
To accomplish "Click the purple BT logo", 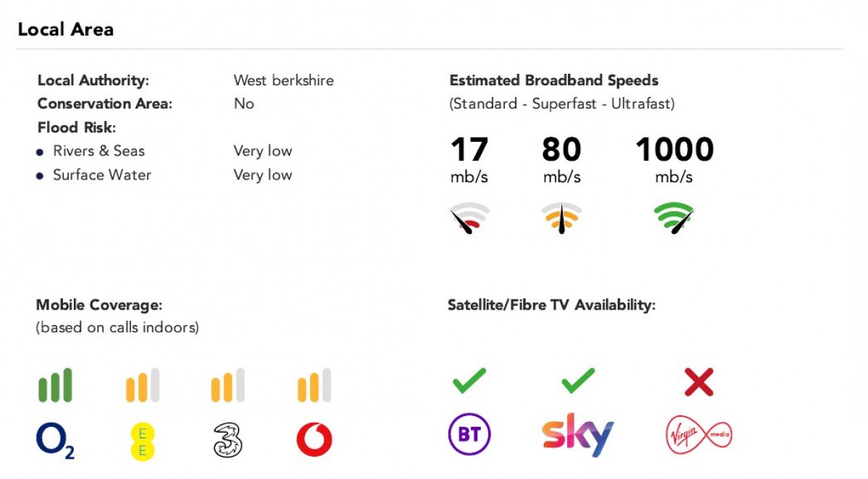I will tap(469, 436).
